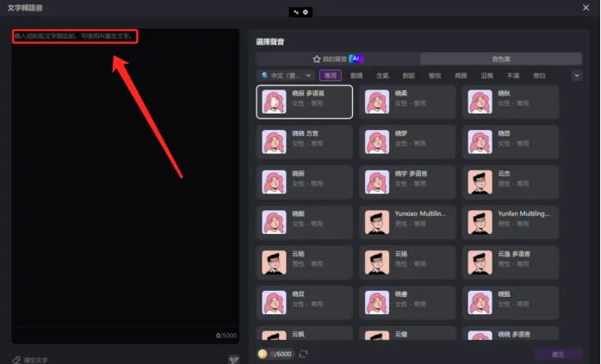This screenshot has width=601, height=364.
Task: Pick the 云杰 male voice avatar
Action: 480,182
